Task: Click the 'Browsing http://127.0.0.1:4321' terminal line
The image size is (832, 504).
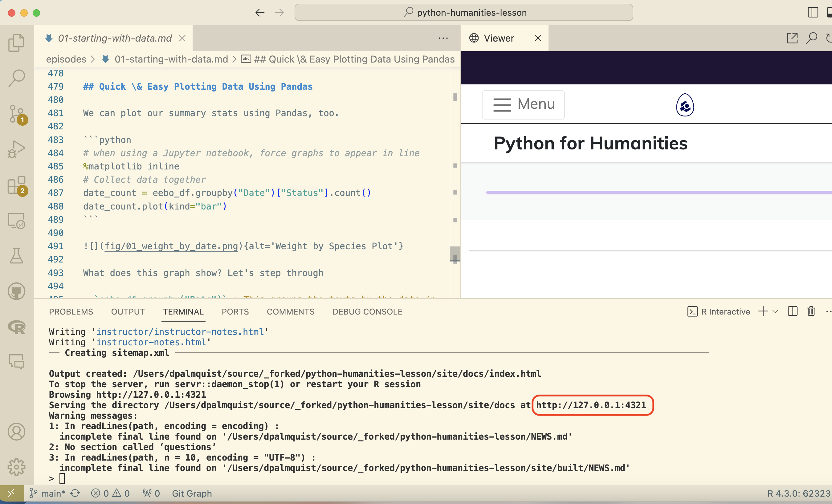Action: pos(127,394)
